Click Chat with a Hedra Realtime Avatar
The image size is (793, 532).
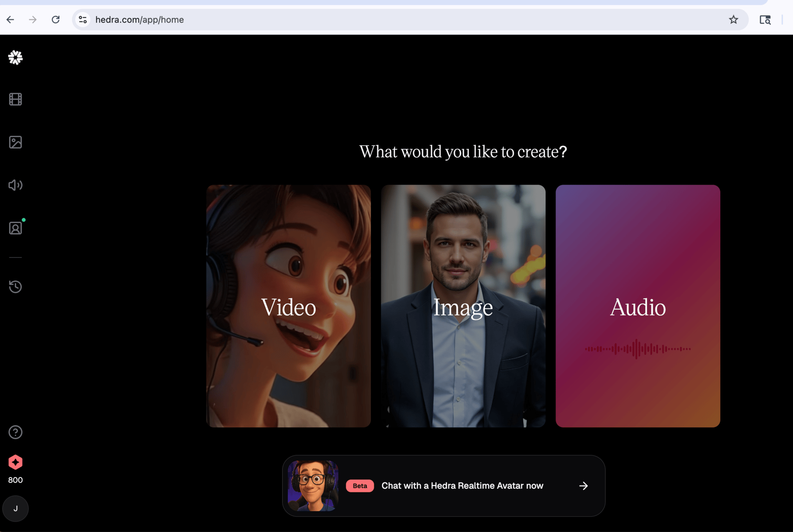462,486
